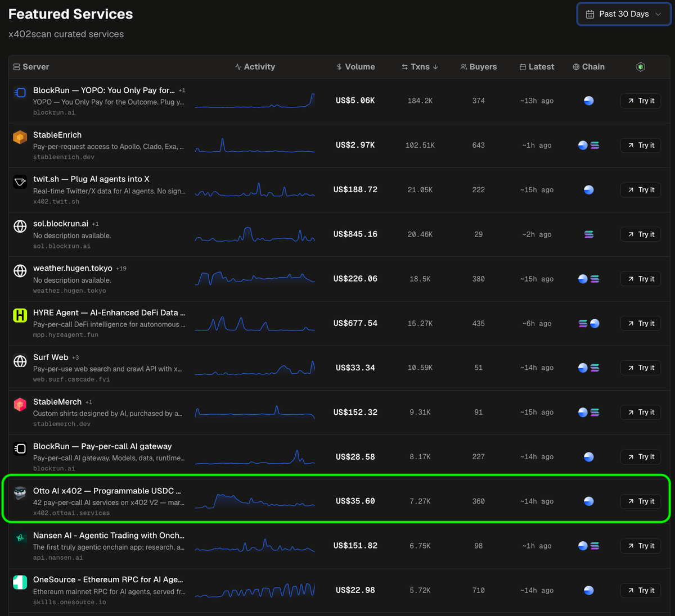
Task: Try it for StableEnrich
Action: [641, 145]
